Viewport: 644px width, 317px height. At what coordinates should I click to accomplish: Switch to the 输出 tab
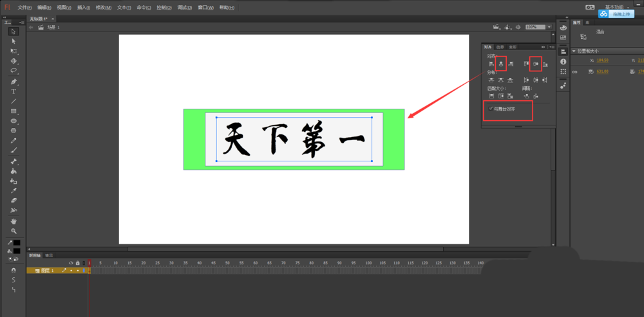[49, 255]
